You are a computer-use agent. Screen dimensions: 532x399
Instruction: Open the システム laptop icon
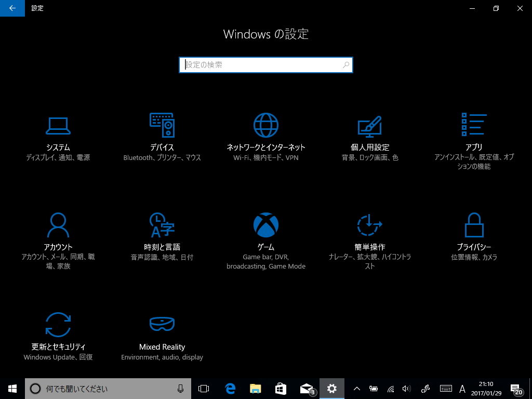coord(58,125)
